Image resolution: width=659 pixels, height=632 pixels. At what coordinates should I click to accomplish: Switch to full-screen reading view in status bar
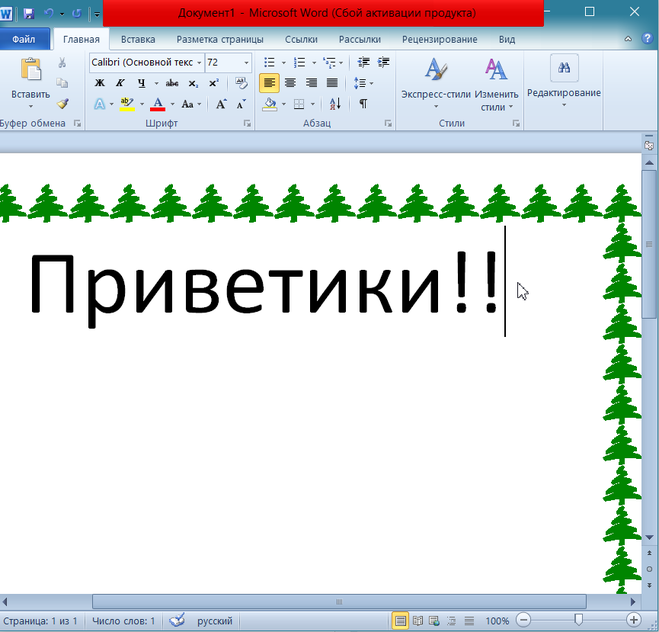click(x=418, y=621)
